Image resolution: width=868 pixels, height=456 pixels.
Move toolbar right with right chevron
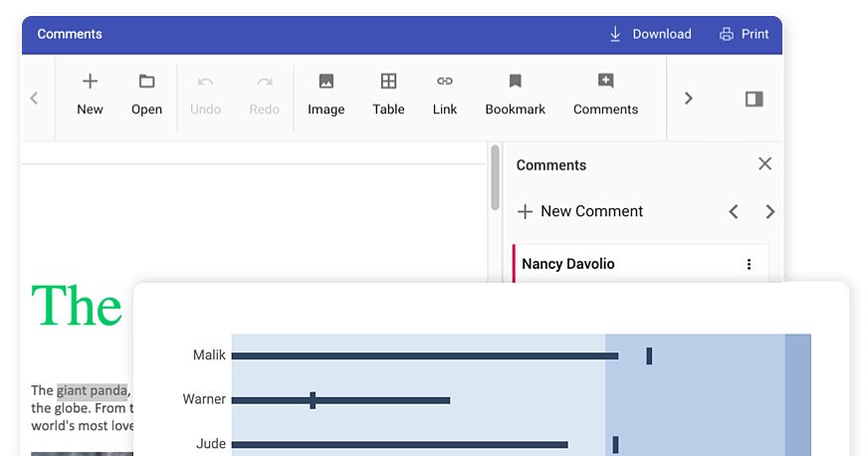tap(688, 99)
